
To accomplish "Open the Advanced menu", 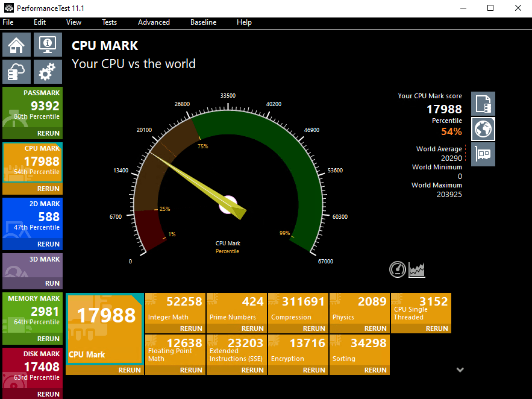I will tap(154, 22).
